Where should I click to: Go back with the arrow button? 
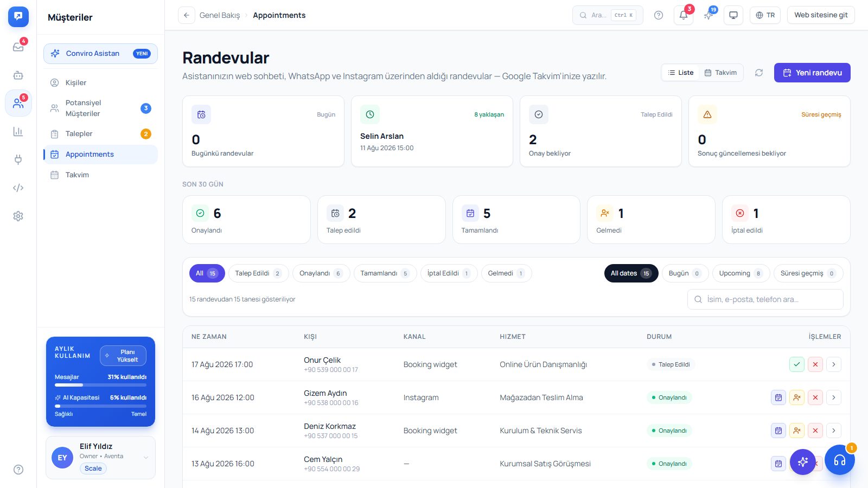click(186, 15)
